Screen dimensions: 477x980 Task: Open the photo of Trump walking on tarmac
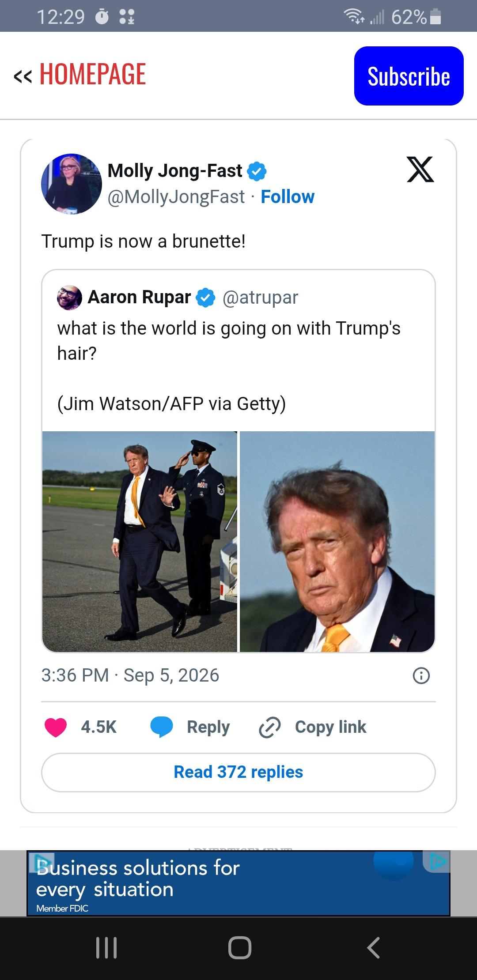[x=140, y=541]
